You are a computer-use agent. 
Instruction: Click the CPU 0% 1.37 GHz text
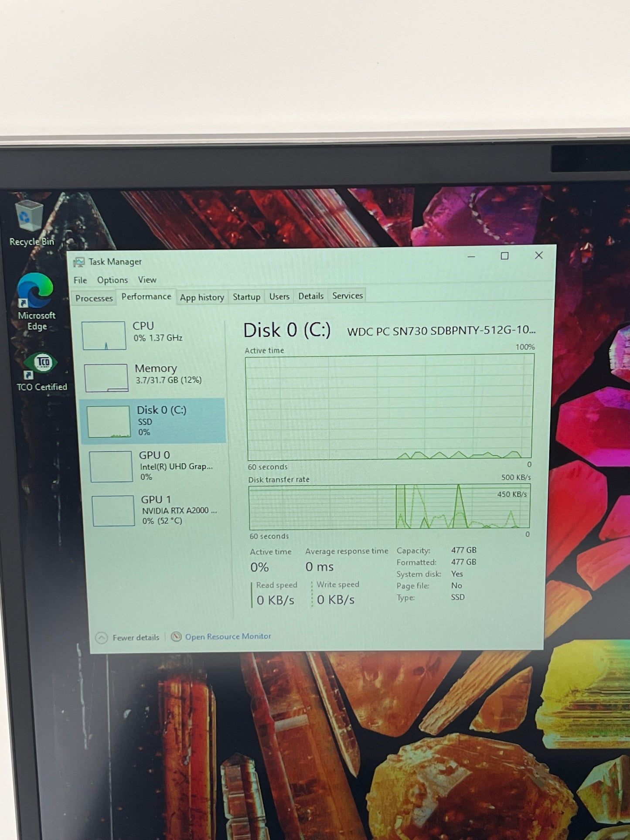[158, 338]
